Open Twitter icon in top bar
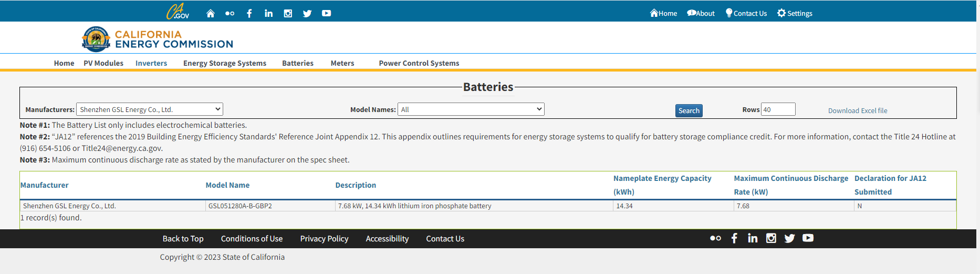This screenshot has width=980, height=274. coord(307,13)
